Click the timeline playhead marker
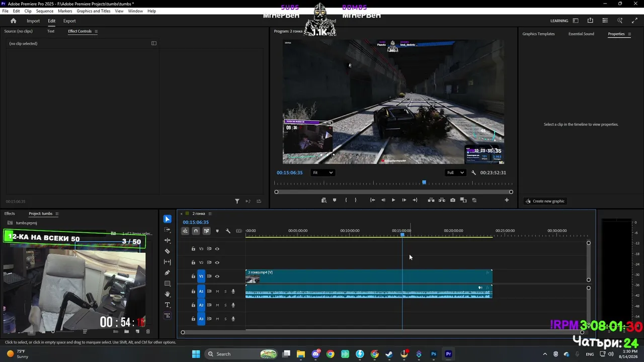Screen dimensions: 644x362 coord(402,235)
